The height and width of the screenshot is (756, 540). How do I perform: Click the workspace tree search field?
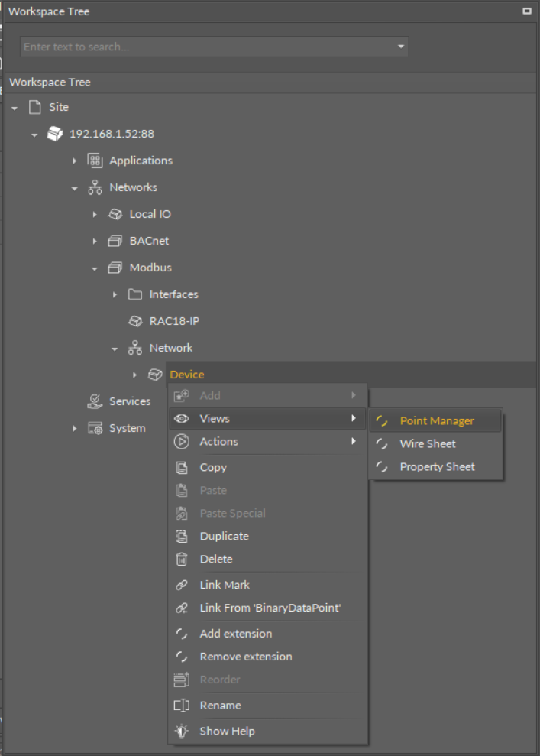coord(206,47)
